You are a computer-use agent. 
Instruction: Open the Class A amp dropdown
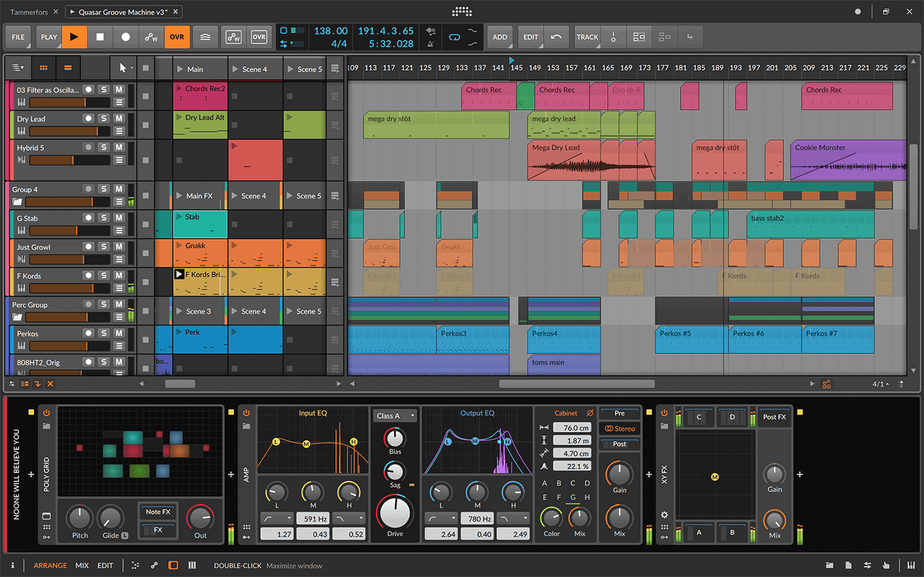point(395,416)
